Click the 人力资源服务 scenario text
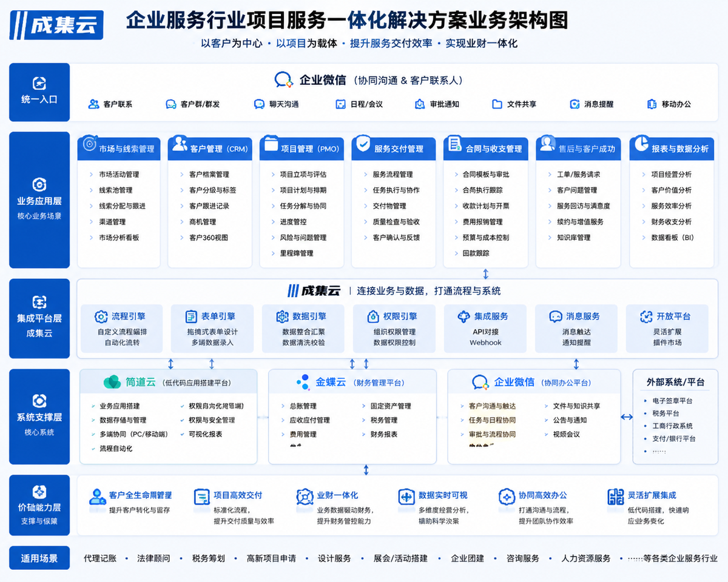This screenshot has height=582, width=728. pos(585,558)
